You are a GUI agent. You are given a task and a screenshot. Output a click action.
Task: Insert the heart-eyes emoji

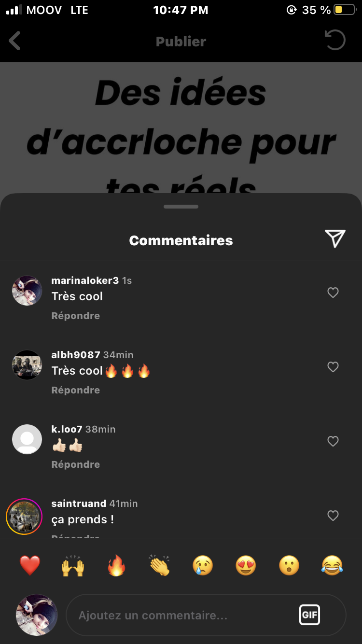(x=246, y=565)
